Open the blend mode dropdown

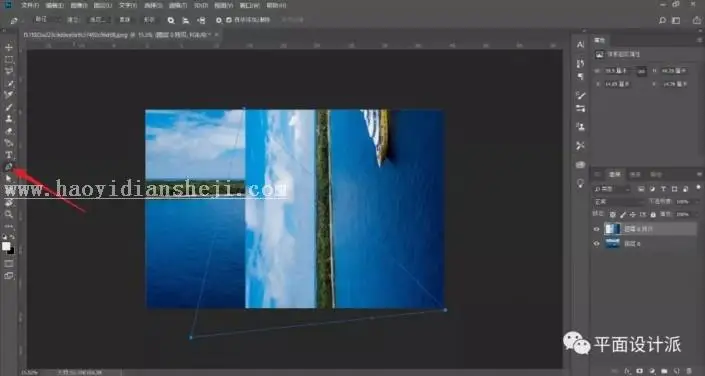click(x=619, y=202)
